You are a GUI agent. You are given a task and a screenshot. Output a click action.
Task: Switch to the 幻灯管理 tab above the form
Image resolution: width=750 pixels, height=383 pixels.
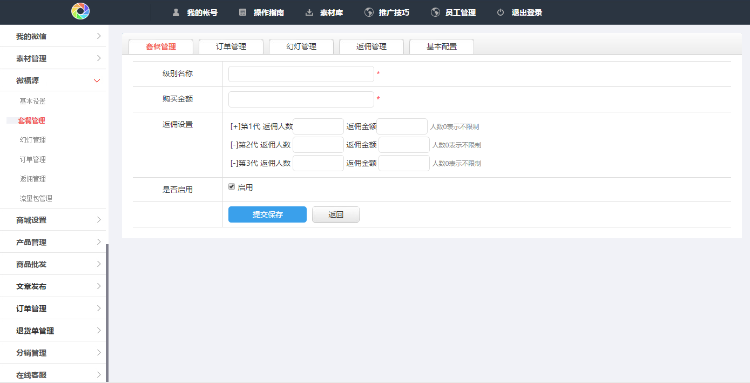tap(301, 46)
